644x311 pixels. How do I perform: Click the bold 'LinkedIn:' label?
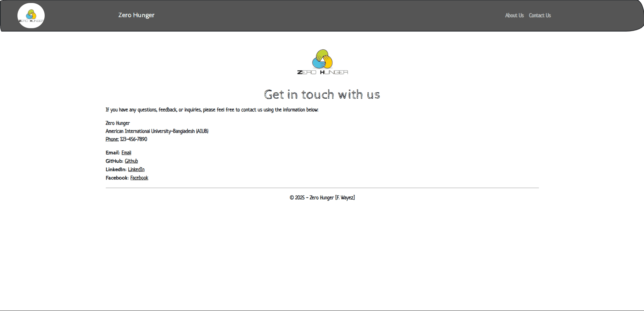(x=116, y=169)
